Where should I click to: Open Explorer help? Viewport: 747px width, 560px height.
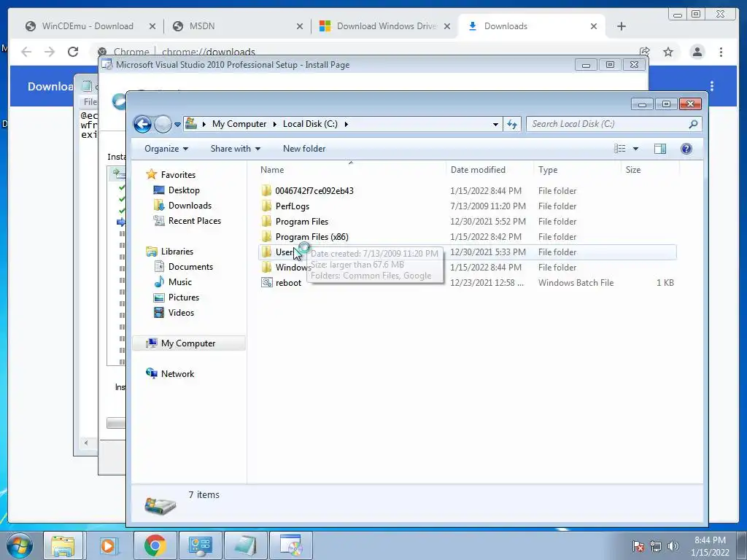[686, 149]
